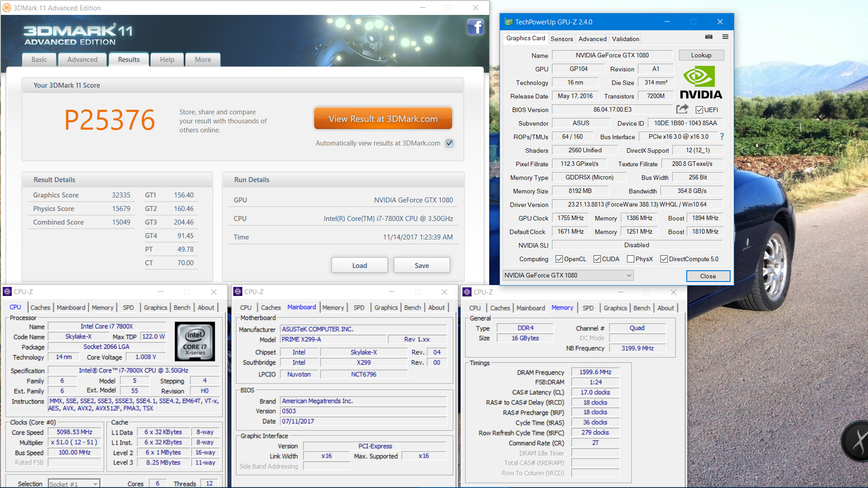Click the Driver Version field in GPU-Z
This screenshot has width=868, height=488.
point(637,204)
